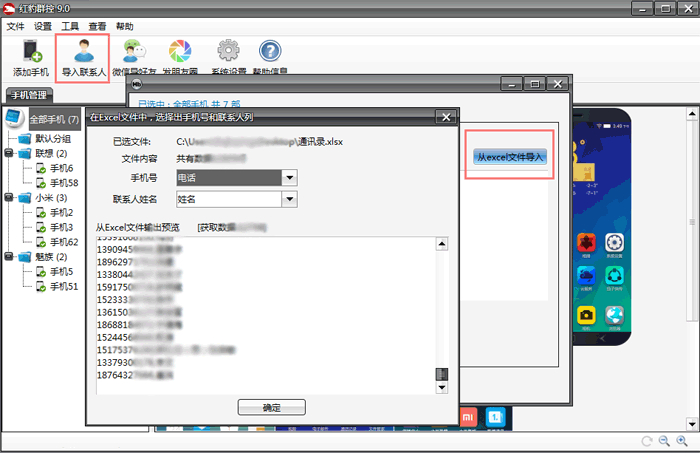Select 全部手机 (7) root node
Viewport: 700px width, 453px height.
(54, 119)
